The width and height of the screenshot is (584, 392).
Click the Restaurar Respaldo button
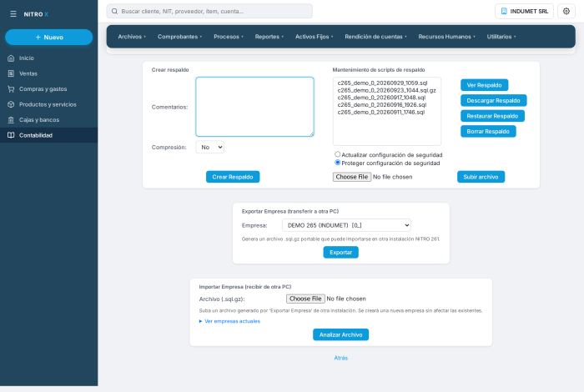(x=492, y=116)
